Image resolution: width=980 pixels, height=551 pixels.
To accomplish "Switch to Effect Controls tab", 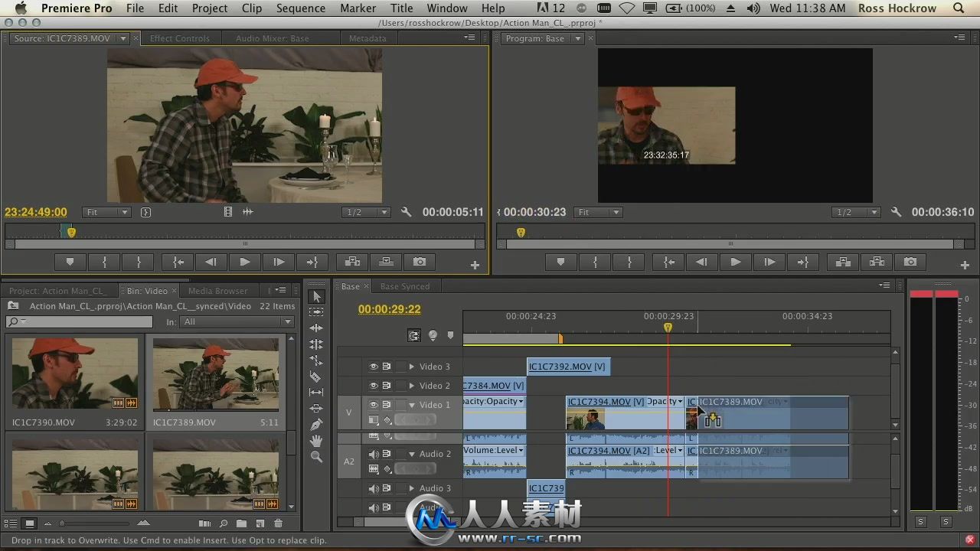I will pos(179,38).
